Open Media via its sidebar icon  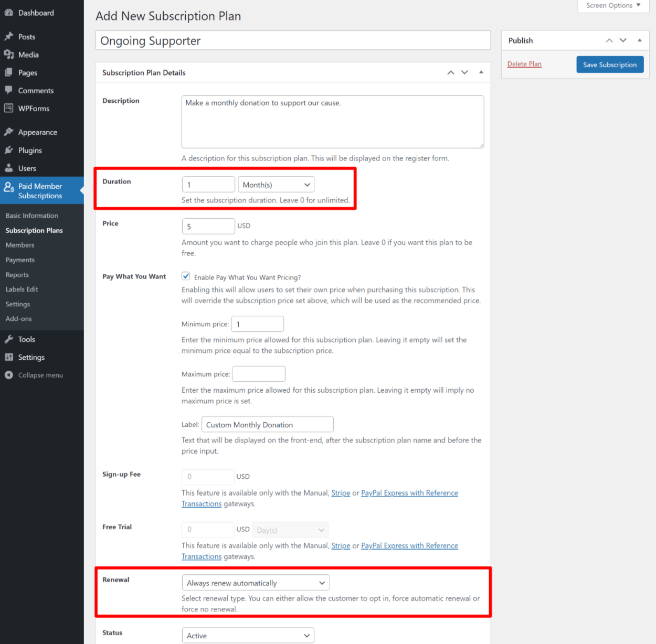[x=9, y=55]
